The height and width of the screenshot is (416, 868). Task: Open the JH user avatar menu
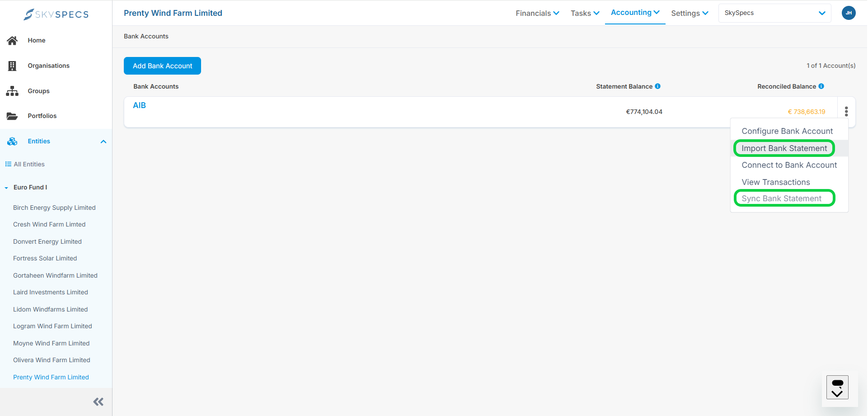849,13
